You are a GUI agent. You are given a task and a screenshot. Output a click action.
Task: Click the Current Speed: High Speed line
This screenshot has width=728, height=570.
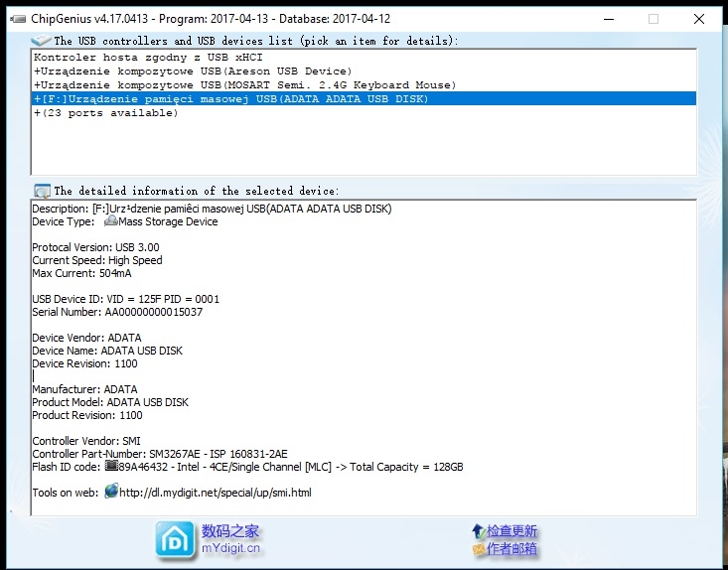click(97, 260)
